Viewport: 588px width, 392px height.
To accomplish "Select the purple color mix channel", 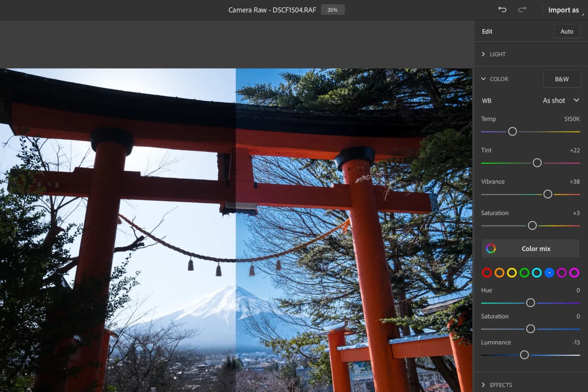I will coord(562,273).
